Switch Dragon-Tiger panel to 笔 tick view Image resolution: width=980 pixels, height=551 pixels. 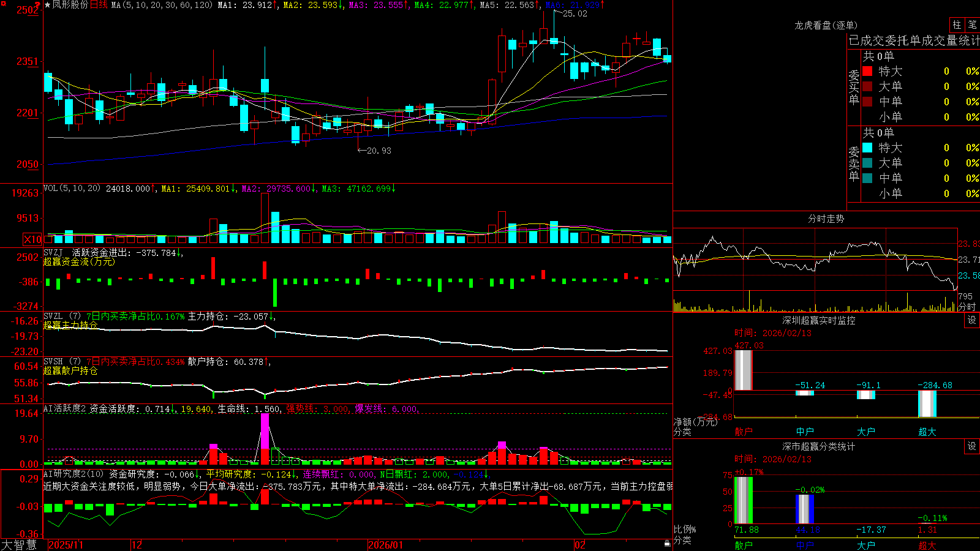click(972, 24)
